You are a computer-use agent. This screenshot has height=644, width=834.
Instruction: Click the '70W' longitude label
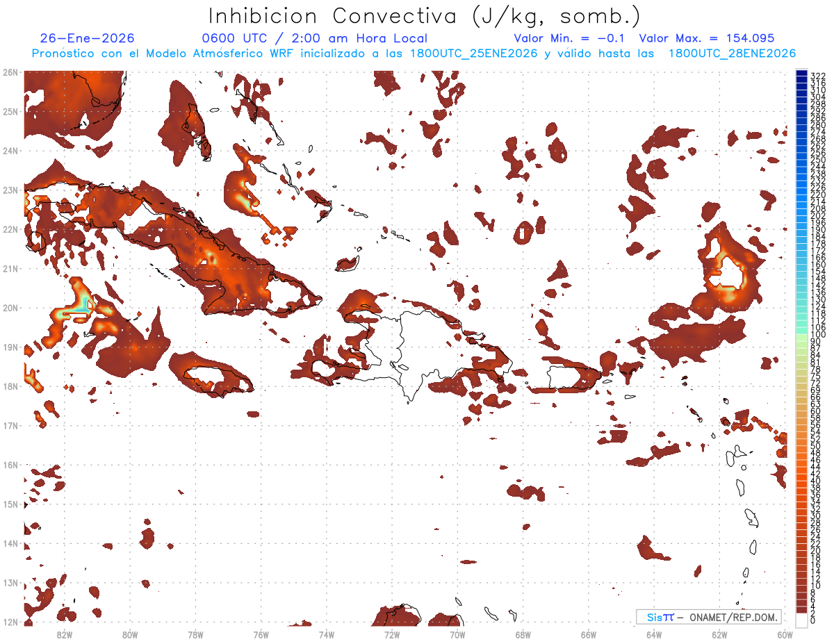tap(457, 634)
